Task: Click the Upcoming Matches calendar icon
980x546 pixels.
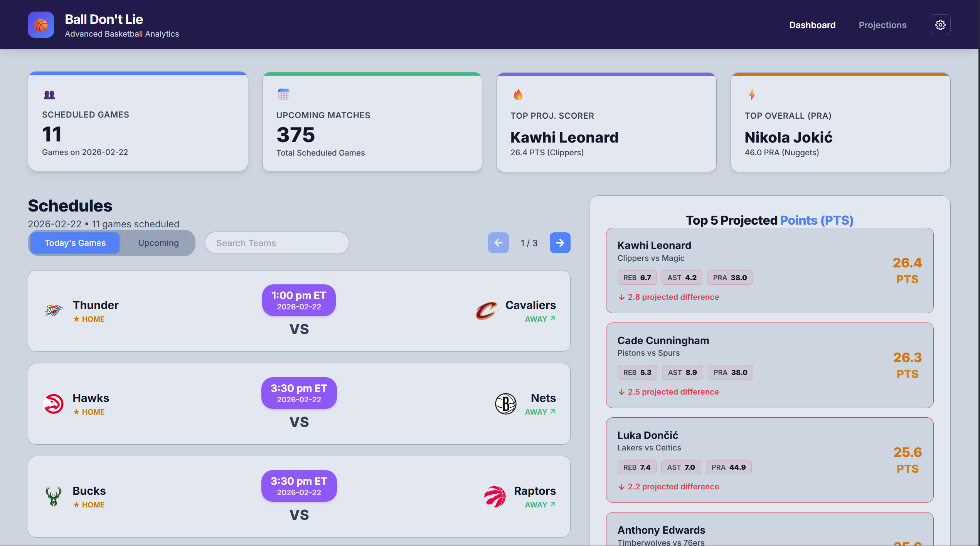Action: click(283, 94)
